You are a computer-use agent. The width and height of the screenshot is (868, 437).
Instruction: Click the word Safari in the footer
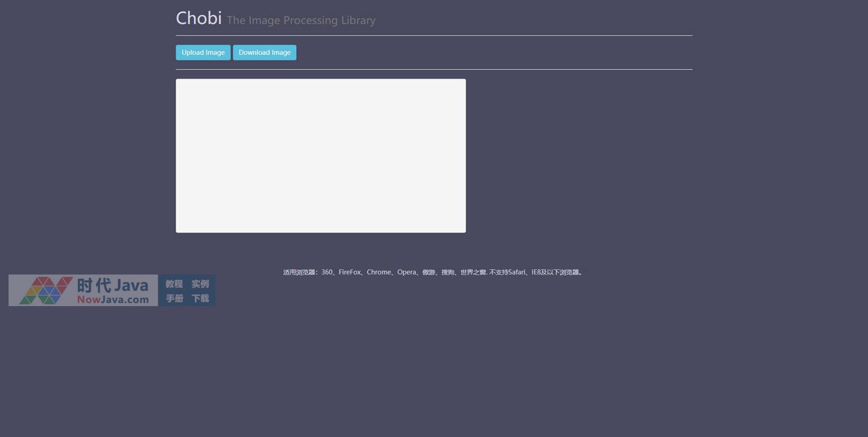(x=517, y=272)
